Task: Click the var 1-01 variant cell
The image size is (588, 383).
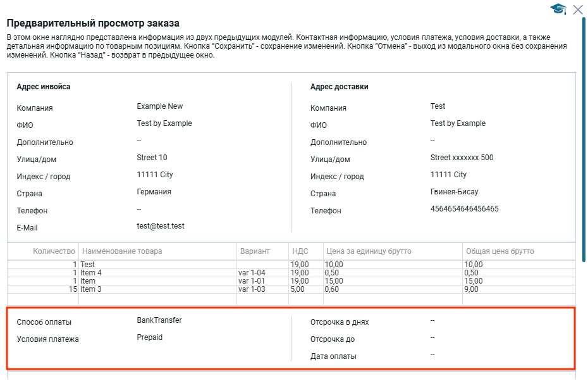Action: point(252,281)
